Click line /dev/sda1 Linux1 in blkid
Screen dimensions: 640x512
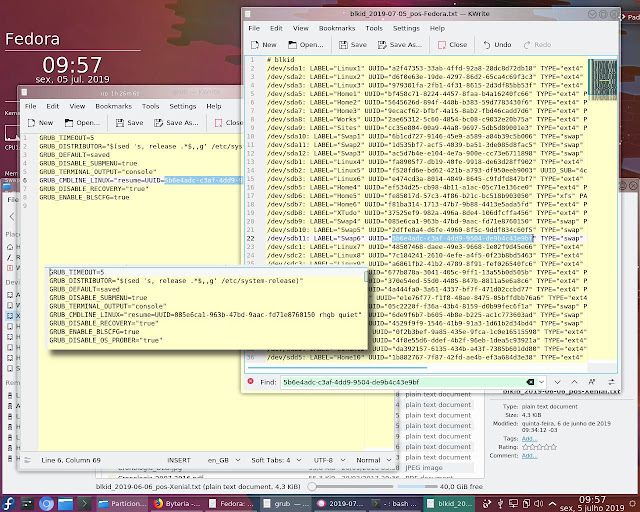pyautogui.click(x=425, y=68)
